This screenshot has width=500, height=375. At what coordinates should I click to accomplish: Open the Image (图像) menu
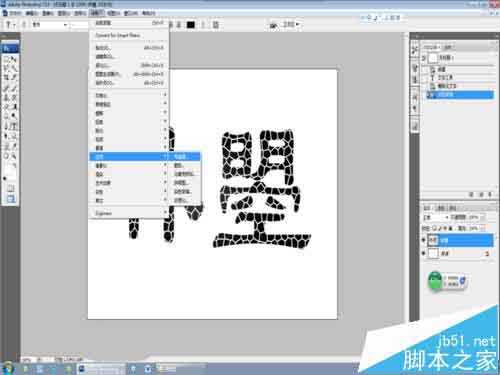tap(48, 13)
